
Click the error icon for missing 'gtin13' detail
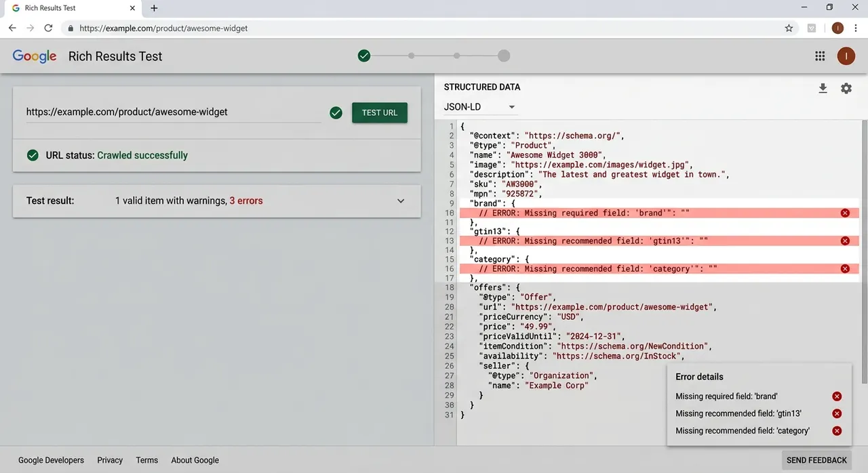(837, 413)
